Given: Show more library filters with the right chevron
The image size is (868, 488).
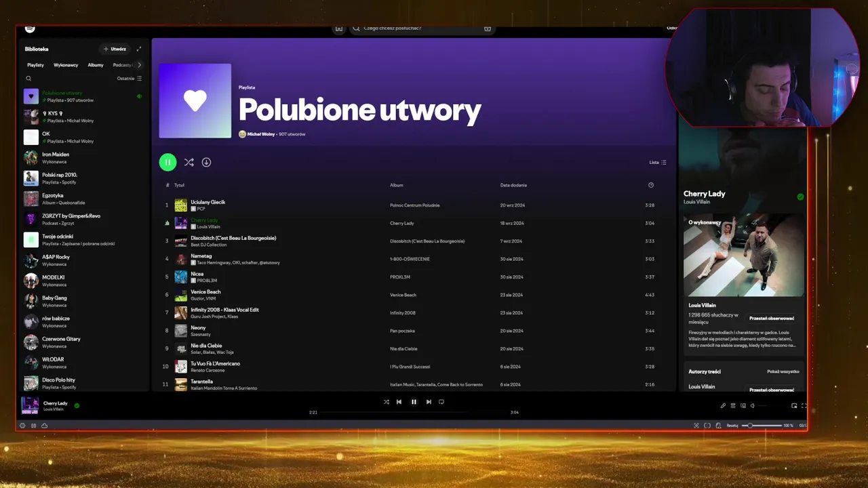Looking at the screenshot, I should (x=139, y=65).
